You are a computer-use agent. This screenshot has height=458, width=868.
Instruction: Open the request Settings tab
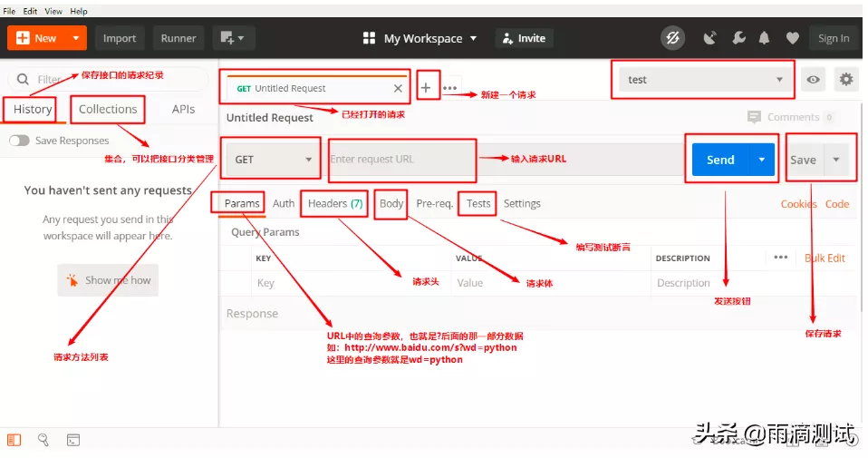(522, 203)
